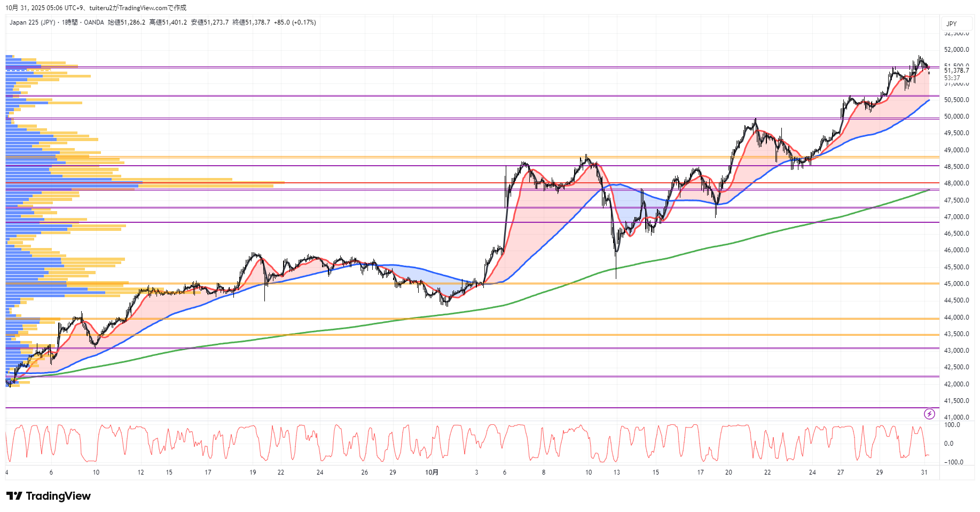Click the Japan 225 (JPY) symbol title

tap(32, 22)
